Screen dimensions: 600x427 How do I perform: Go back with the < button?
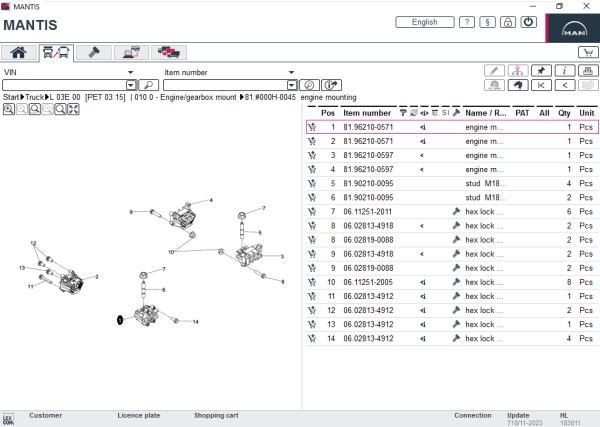pyautogui.click(x=564, y=85)
